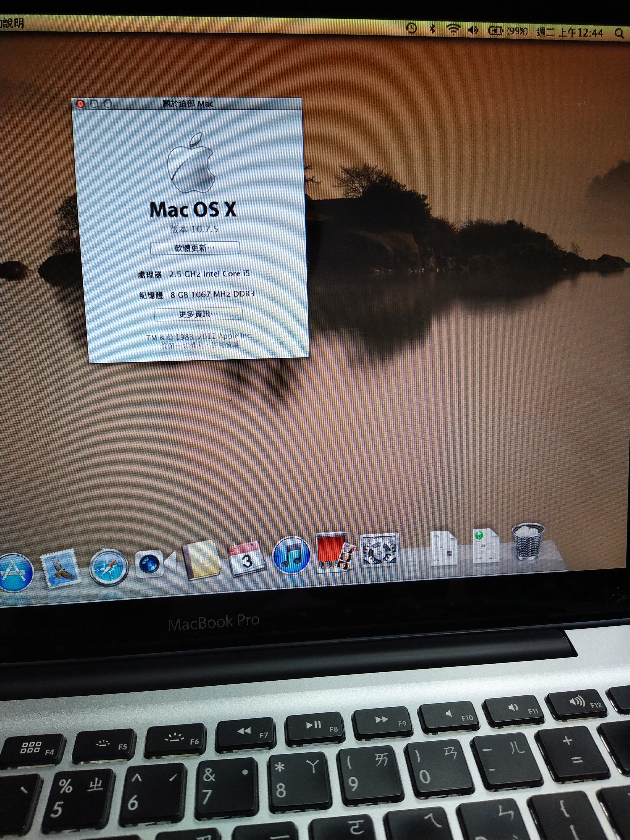Open System Preferences gear icon
Screen dimensions: 630x840
(x=379, y=550)
